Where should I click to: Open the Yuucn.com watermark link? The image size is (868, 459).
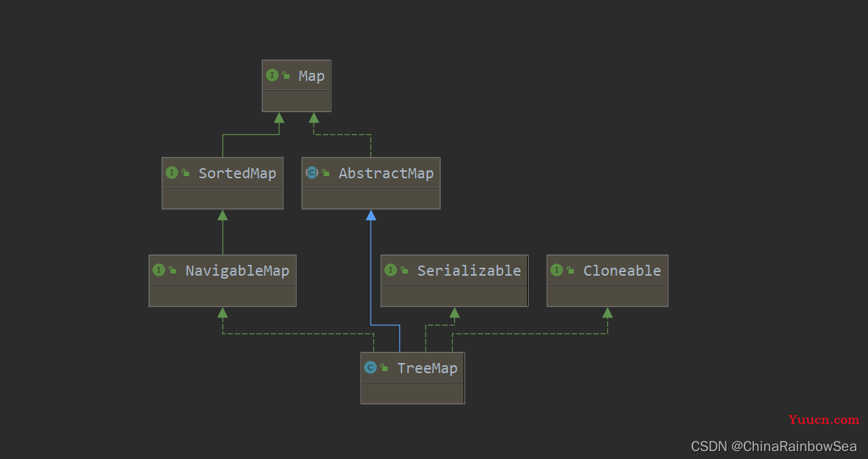click(x=824, y=419)
